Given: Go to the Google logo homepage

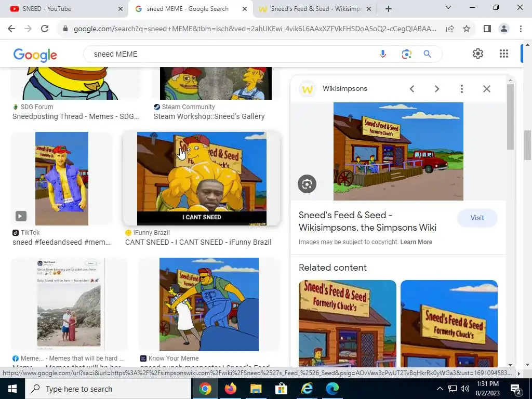Looking at the screenshot, I should point(35,55).
